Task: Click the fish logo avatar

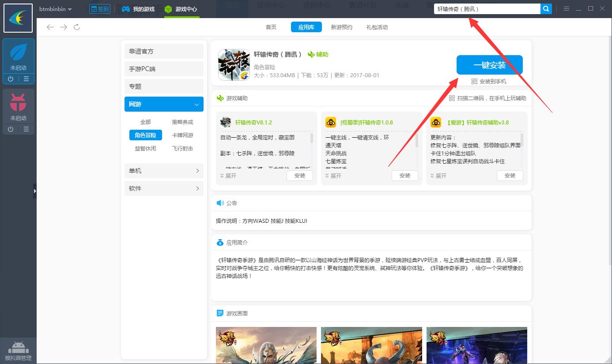Action: point(18,18)
